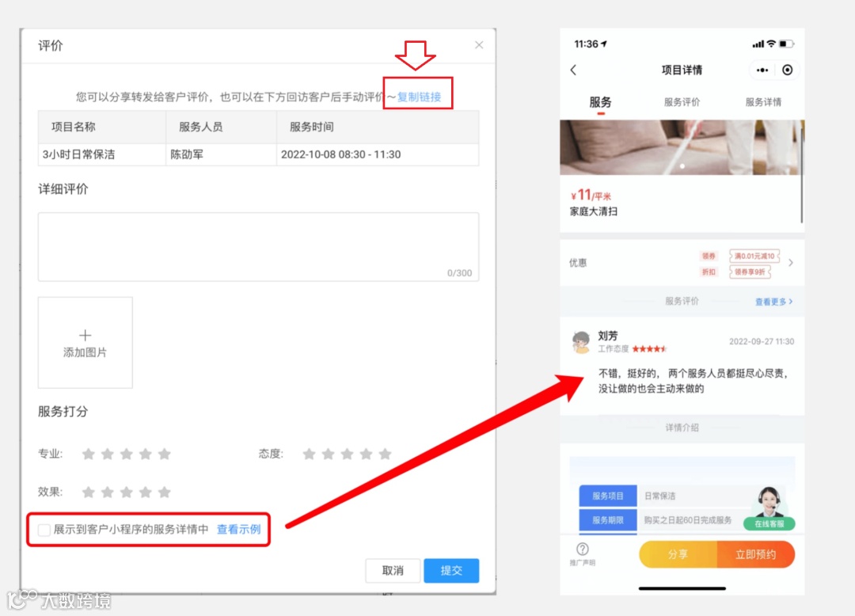
Task: Rate 专业 with the second star
Action: (x=108, y=454)
